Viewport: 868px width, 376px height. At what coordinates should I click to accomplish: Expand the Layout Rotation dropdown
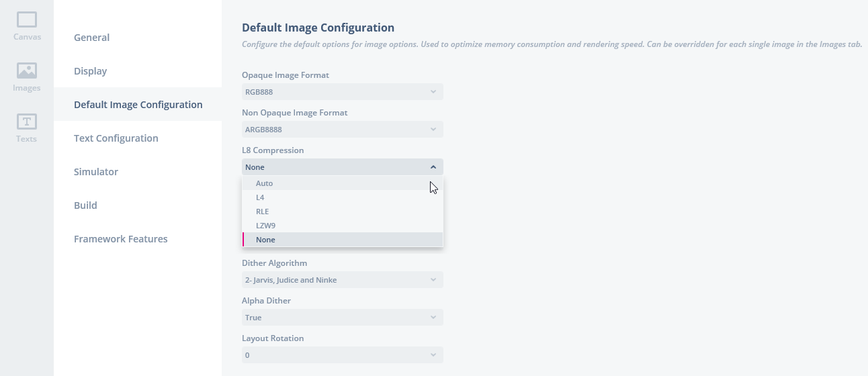pyautogui.click(x=342, y=355)
